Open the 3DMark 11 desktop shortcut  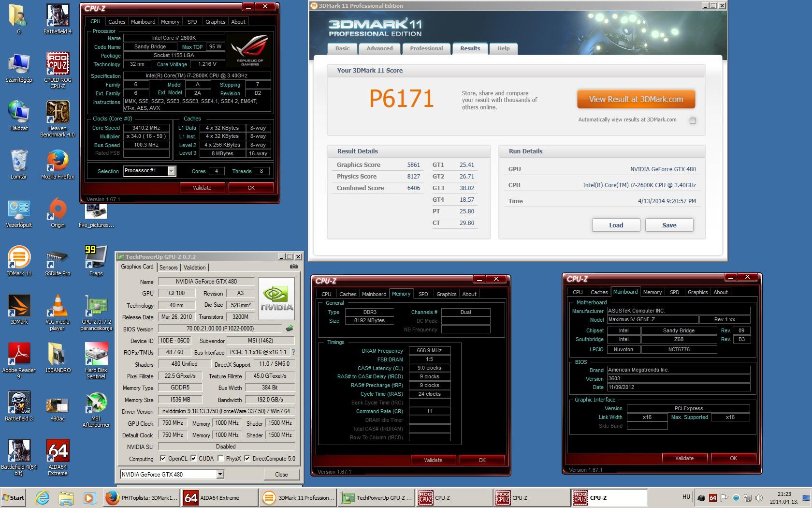[19, 261]
